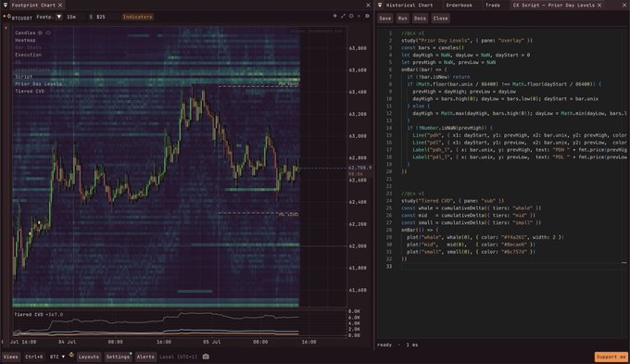
Task: Click the empty line 33 in editor
Action: pyautogui.click(x=510, y=267)
